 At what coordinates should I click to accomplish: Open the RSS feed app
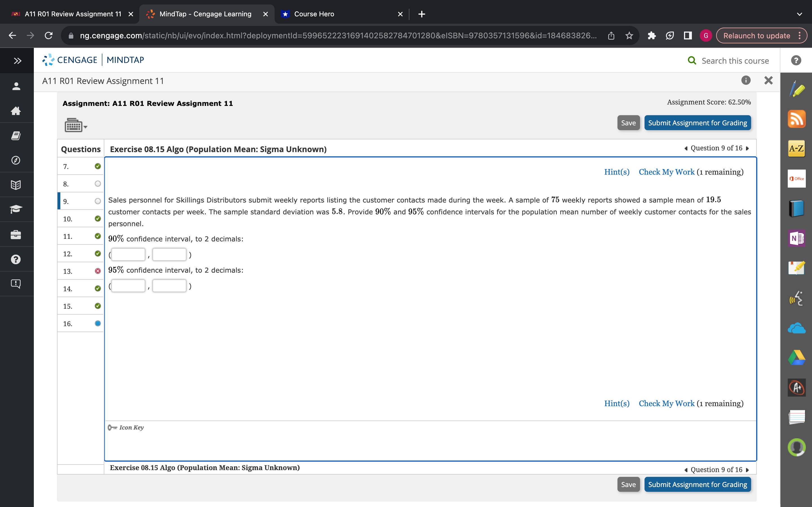point(796,119)
